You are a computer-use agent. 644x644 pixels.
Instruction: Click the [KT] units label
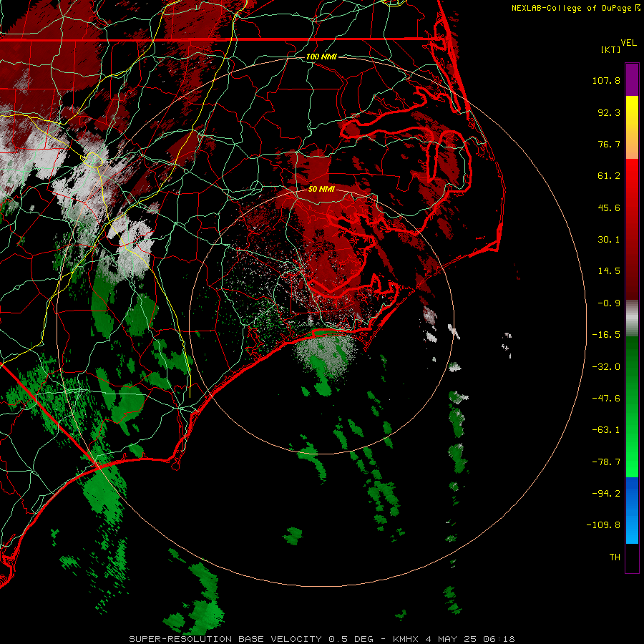pos(611,49)
